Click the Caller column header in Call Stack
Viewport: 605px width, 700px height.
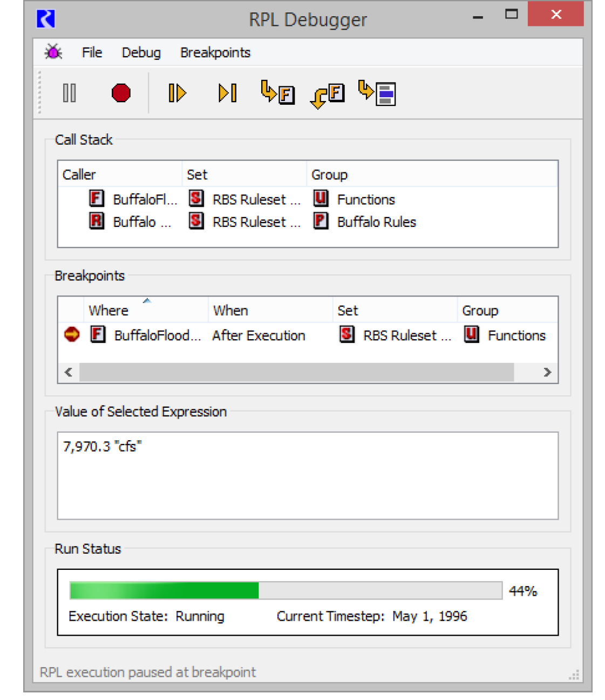[79, 174]
